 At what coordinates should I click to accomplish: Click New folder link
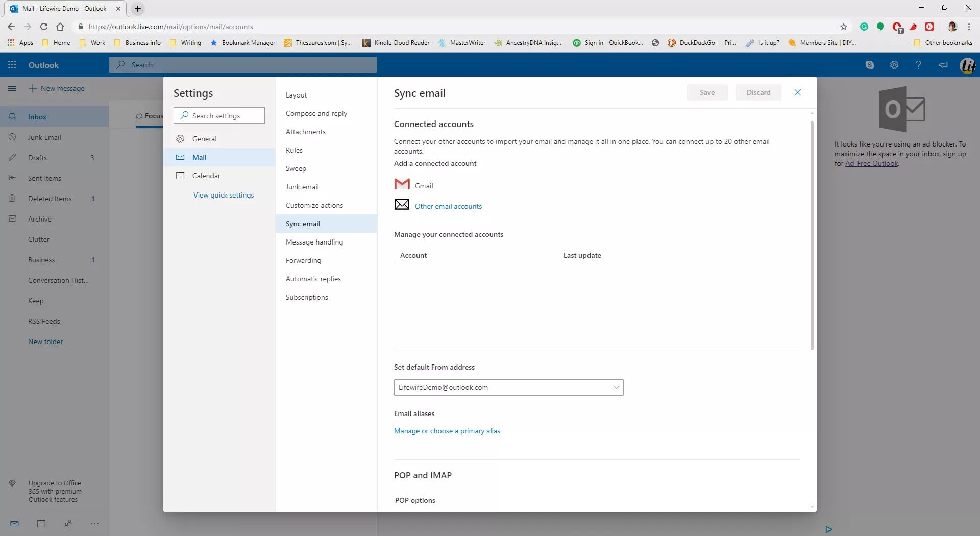tap(45, 342)
